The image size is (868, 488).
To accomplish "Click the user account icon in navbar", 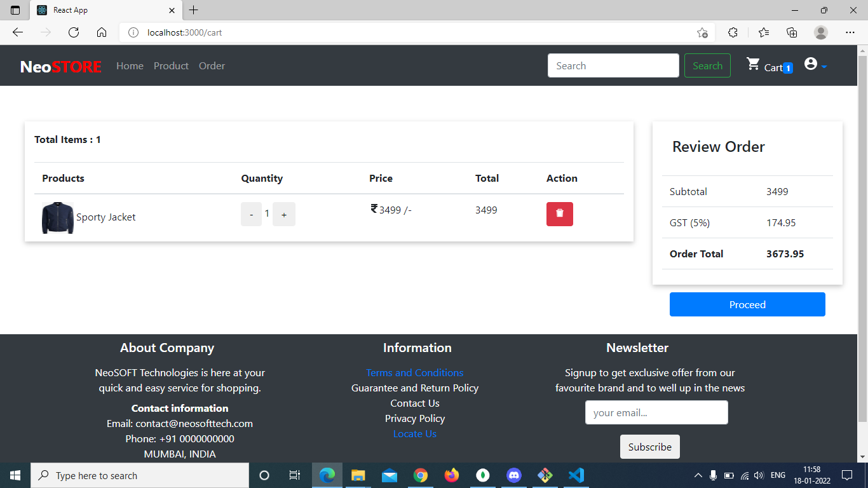I will (811, 64).
